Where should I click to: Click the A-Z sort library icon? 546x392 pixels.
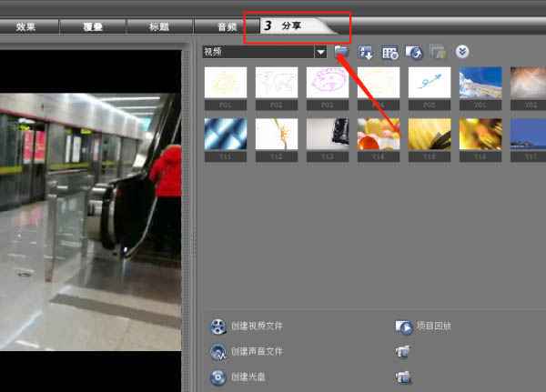tap(365, 53)
